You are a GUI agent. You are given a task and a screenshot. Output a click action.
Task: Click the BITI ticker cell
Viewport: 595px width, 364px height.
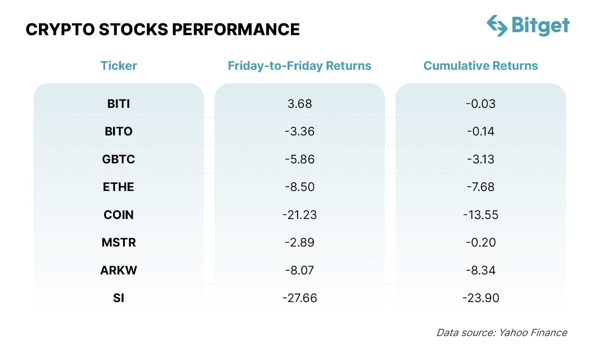click(119, 104)
